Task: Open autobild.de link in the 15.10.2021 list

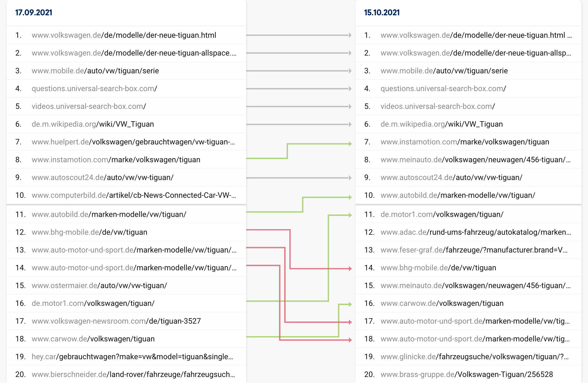Action: coord(458,195)
